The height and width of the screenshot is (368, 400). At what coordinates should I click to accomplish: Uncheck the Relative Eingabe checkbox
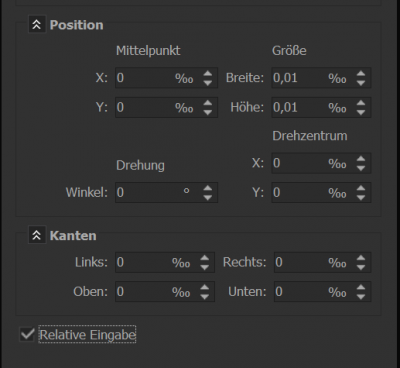coord(27,334)
